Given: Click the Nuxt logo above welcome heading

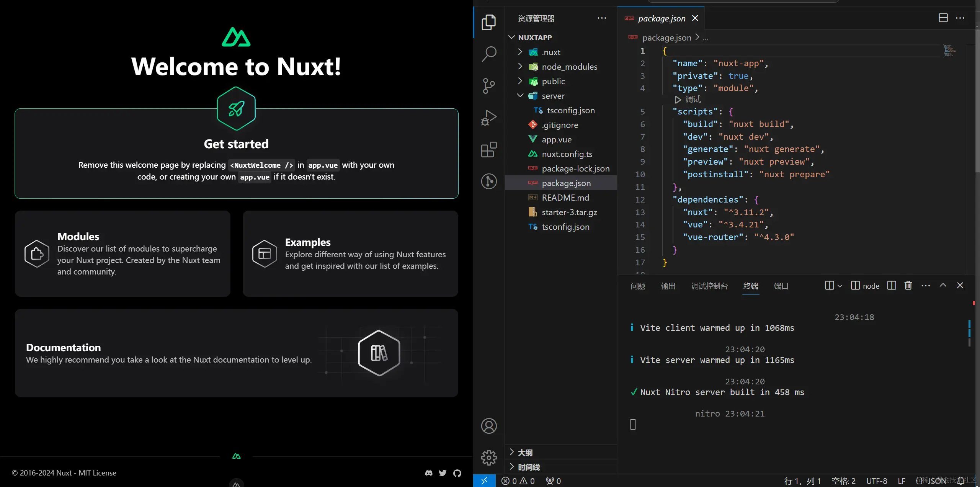Looking at the screenshot, I should pos(236,37).
